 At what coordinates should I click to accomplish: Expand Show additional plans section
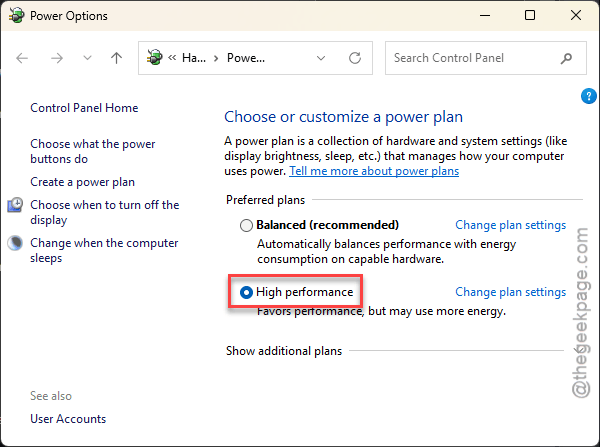coord(284,351)
